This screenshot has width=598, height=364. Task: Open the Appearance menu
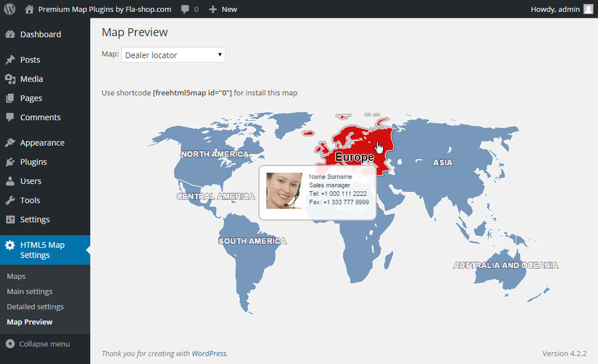pyautogui.click(x=42, y=143)
